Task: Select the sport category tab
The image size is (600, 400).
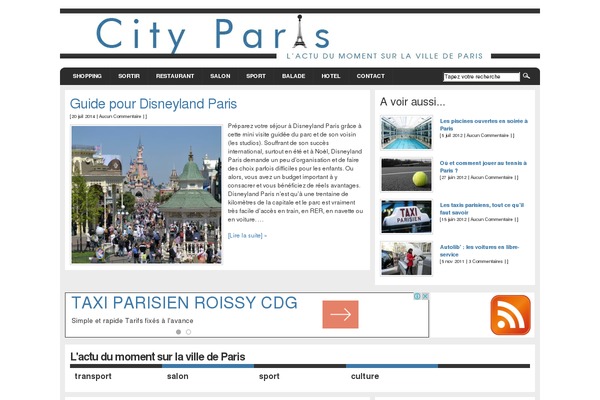Action: pyautogui.click(x=269, y=376)
